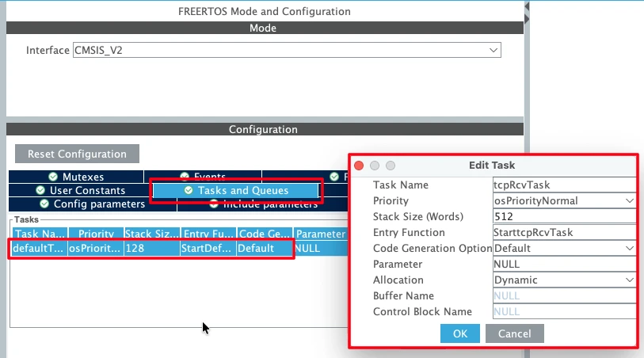The image size is (644, 358).
Task: Click the osPriority cell of the default task
Action: point(96,249)
